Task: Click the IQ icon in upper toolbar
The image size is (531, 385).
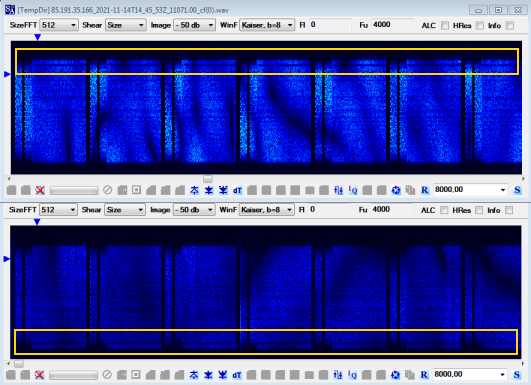Action: point(353,190)
